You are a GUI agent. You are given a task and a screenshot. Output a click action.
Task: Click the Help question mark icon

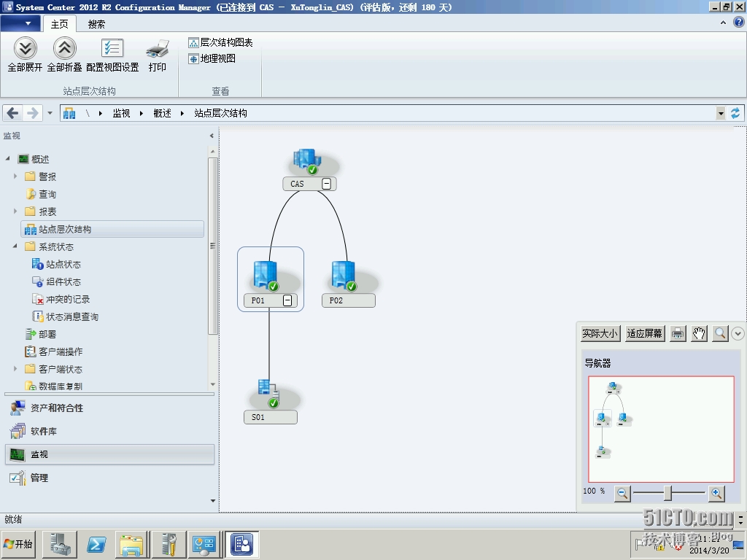pos(738,23)
